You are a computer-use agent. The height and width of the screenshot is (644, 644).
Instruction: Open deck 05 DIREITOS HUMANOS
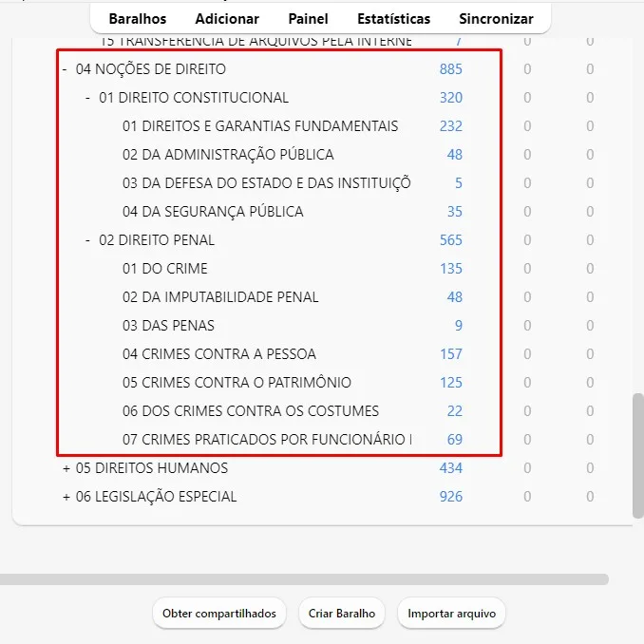[x=152, y=468]
